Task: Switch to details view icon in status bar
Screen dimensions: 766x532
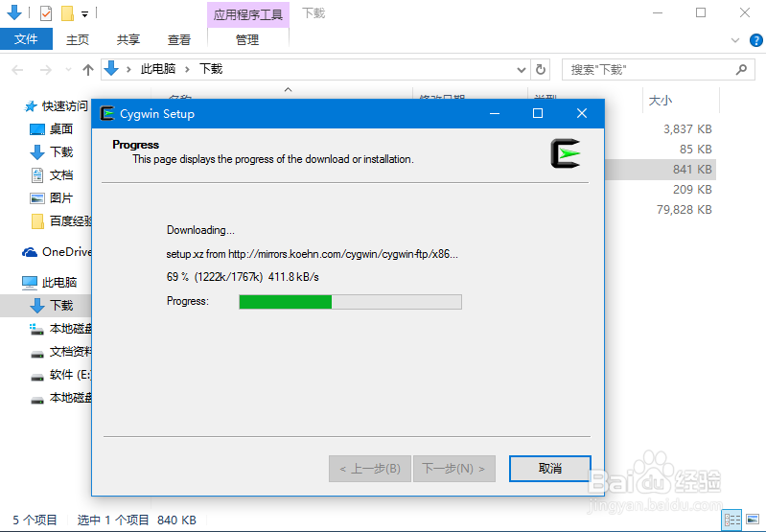Action: coord(731,520)
